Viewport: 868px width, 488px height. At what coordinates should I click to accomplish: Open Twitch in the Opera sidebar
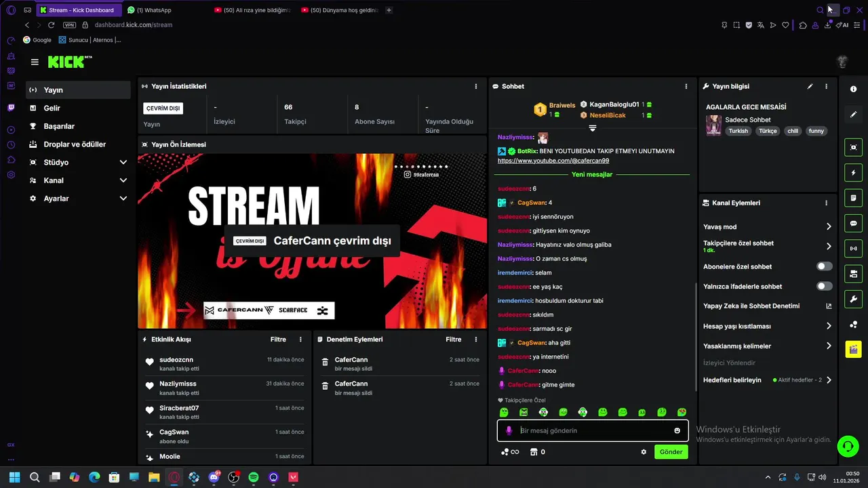click(11, 107)
